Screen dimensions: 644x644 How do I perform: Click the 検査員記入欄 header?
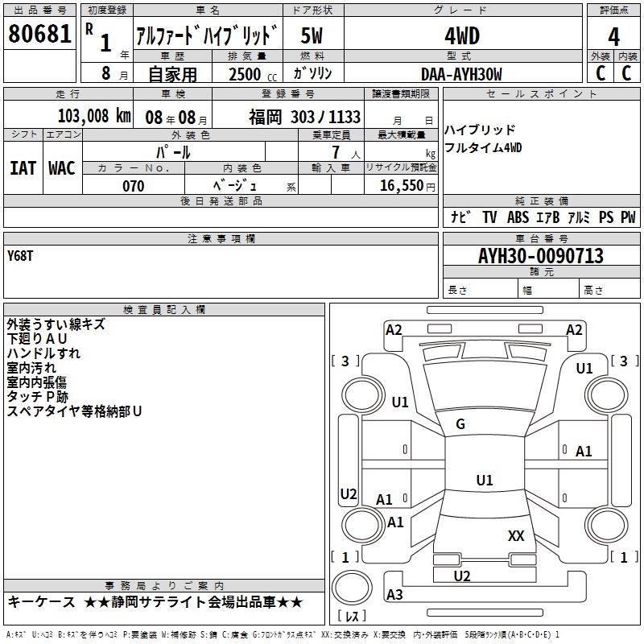pyautogui.click(x=164, y=310)
